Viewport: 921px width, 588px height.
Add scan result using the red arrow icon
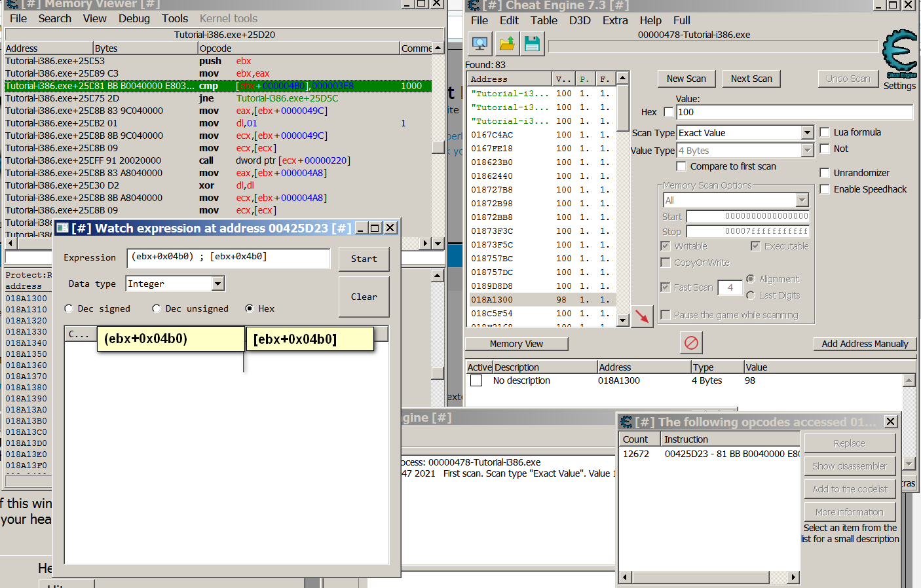tap(643, 316)
